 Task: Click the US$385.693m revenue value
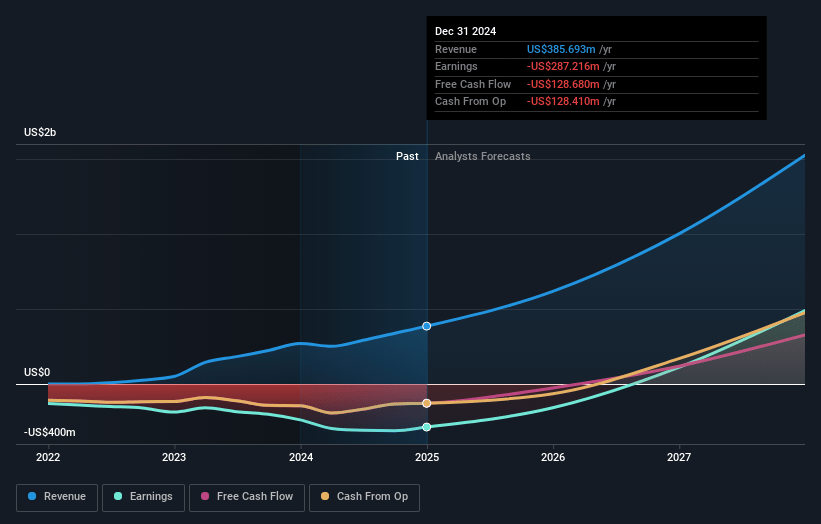pyautogui.click(x=561, y=49)
